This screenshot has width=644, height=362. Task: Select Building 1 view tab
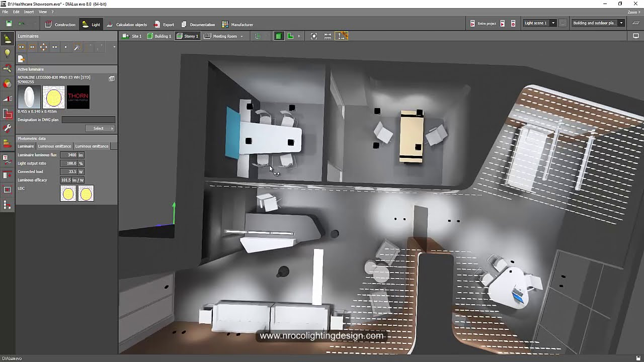(159, 36)
